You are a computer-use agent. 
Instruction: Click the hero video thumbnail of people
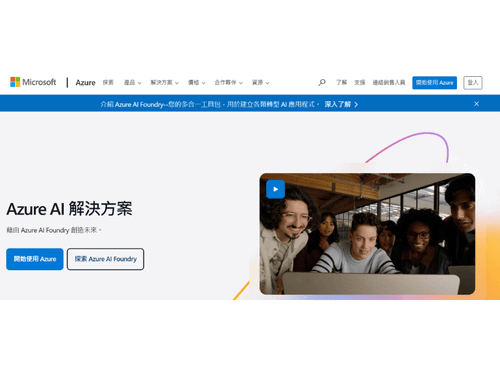367,234
